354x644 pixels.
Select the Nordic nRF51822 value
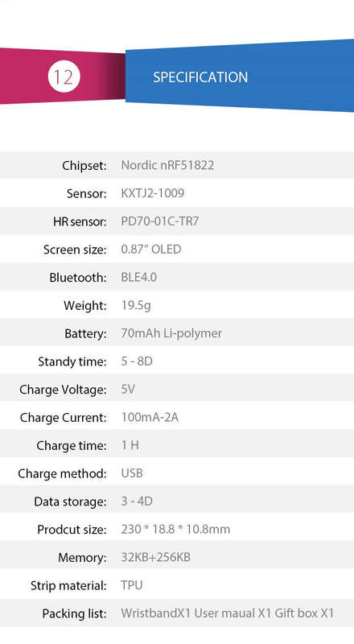(x=167, y=165)
